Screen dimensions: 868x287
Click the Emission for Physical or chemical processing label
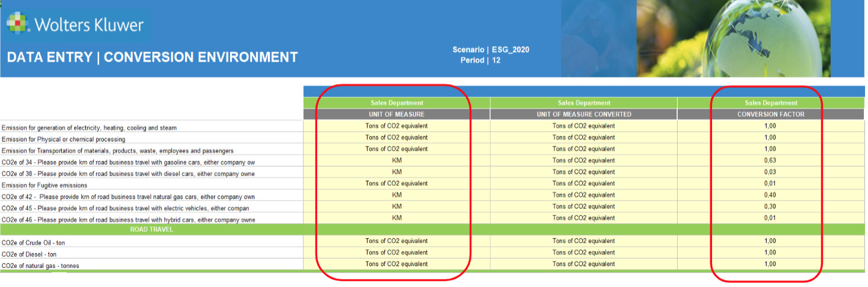click(x=63, y=139)
